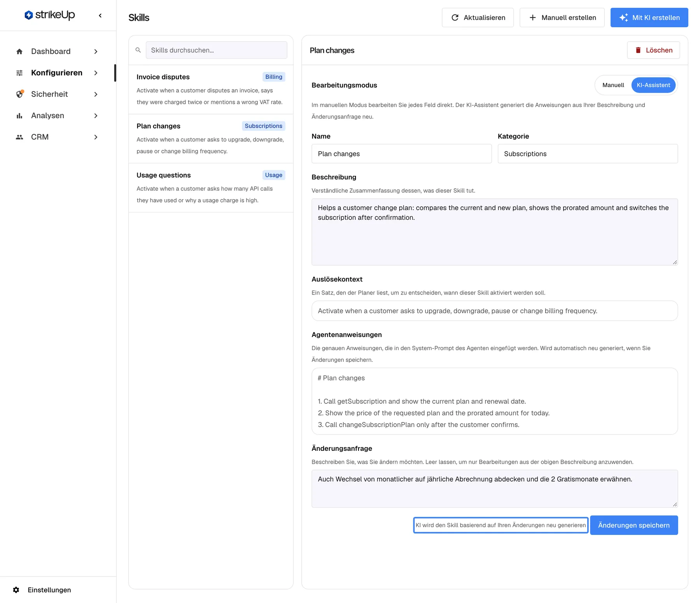Screen dimensions: 700x603
Task: Click the plus icon in Manuell erstellen
Action: pyautogui.click(x=533, y=18)
